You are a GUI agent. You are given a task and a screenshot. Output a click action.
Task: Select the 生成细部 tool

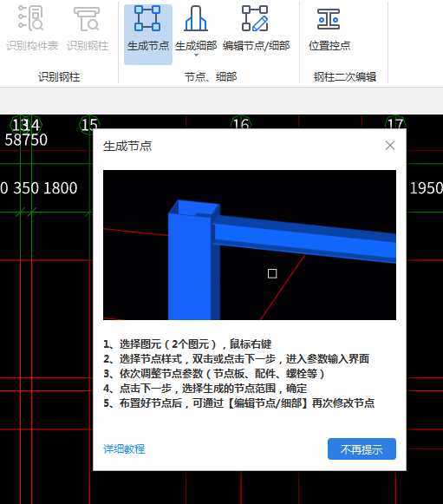point(196,29)
